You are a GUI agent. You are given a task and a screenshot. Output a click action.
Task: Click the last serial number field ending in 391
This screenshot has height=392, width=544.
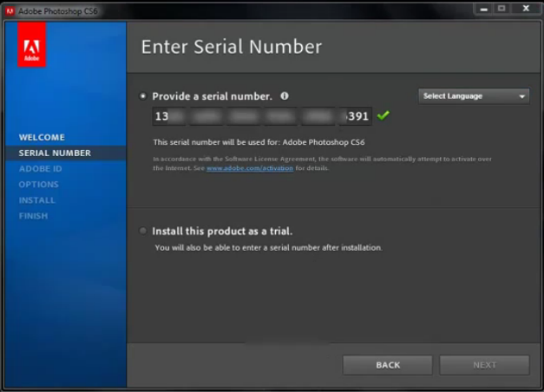point(355,116)
